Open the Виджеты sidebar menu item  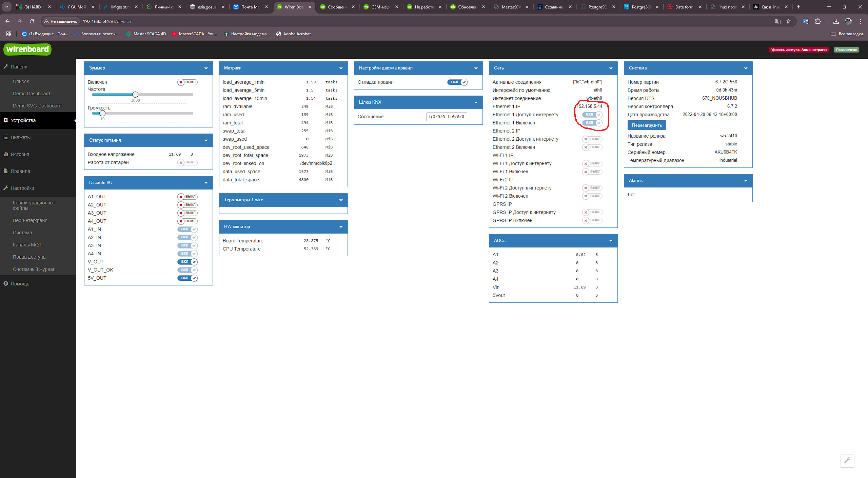pos(20,137)
